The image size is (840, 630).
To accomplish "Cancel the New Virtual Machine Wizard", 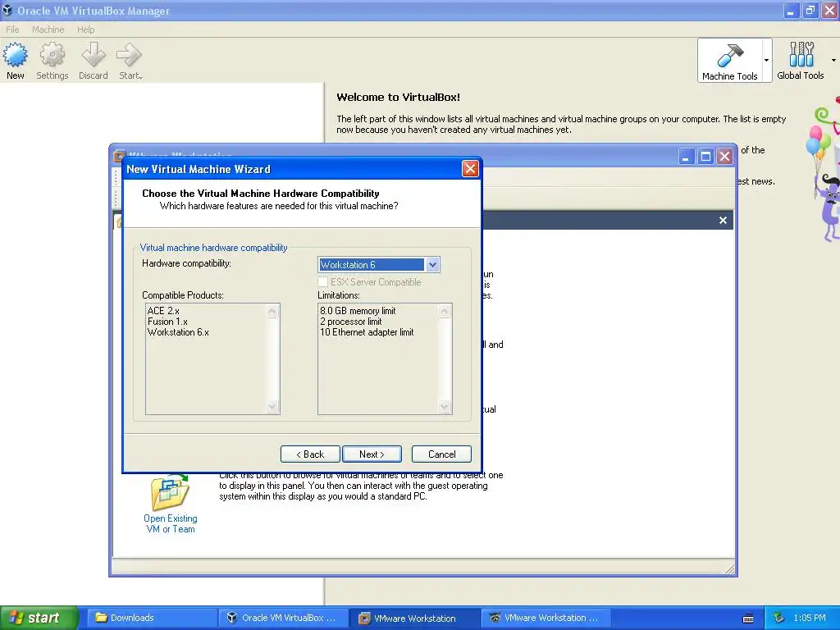I will coord(441,454).
